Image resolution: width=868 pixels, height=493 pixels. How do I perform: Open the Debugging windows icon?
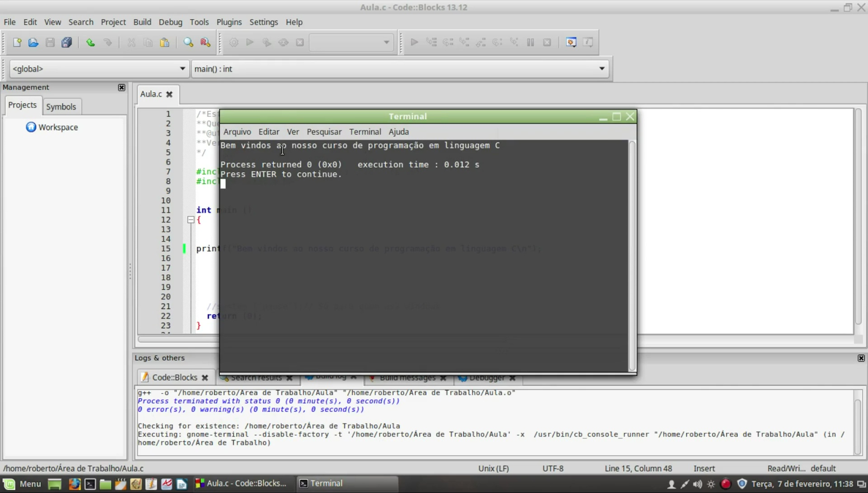[571, 42]
